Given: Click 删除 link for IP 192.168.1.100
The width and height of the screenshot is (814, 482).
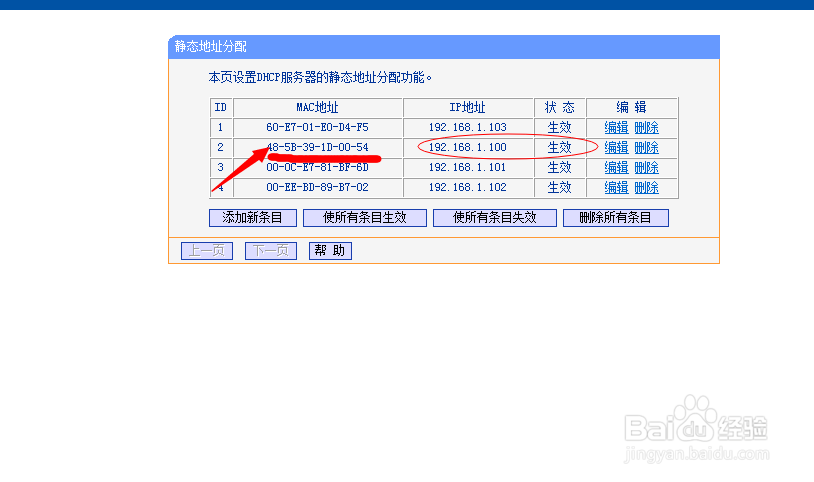Looking at the screenshot, I should [646, 148].
